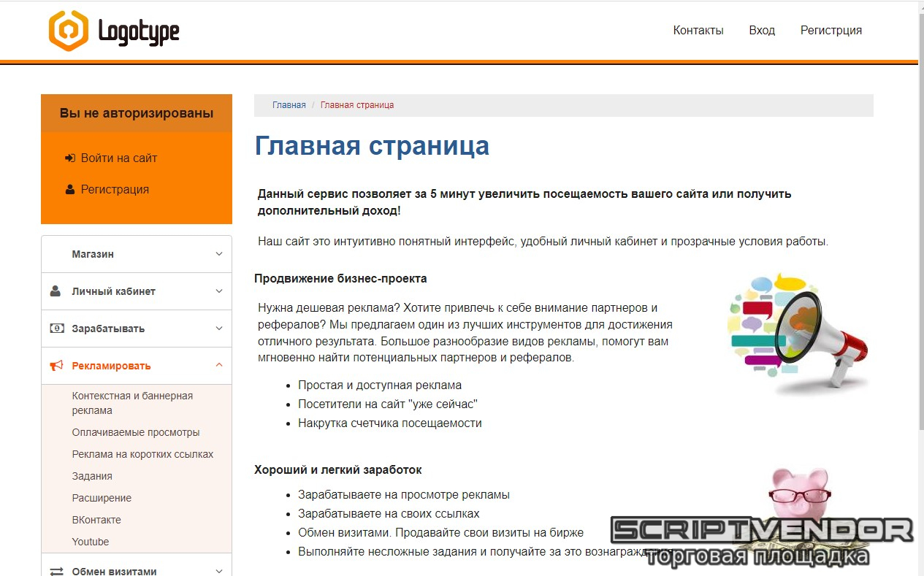This screenshot has height=576, width=924.
Task: Open Реклама на коротких ссылках link
Action: pos(142,454)
